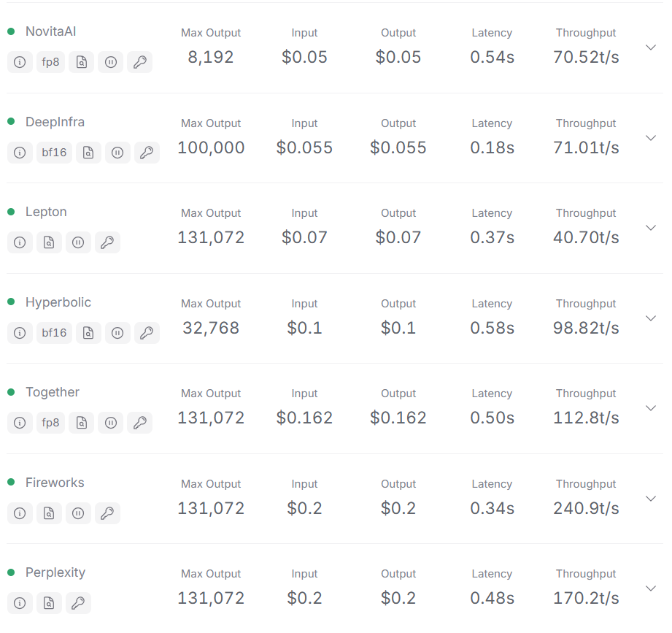Click the key icon under Together
The image size is (672, 633).
click(139, 423)
